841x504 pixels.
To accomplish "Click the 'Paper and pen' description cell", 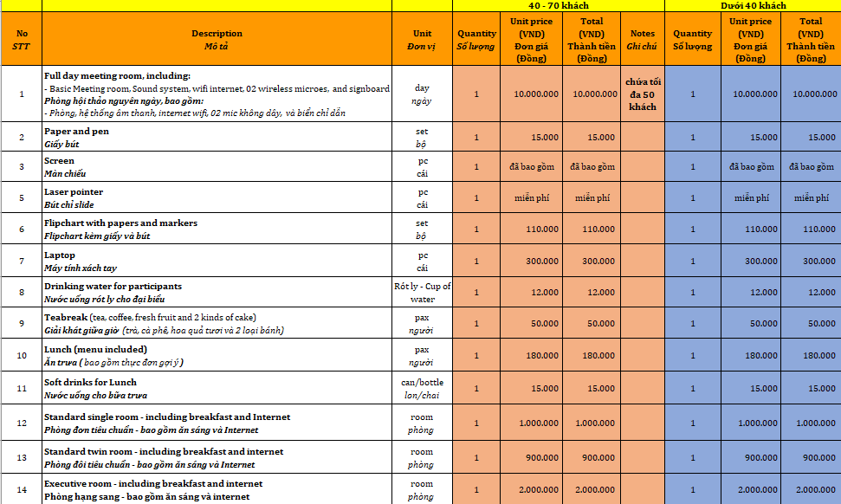I will click(x=217, y=137).
